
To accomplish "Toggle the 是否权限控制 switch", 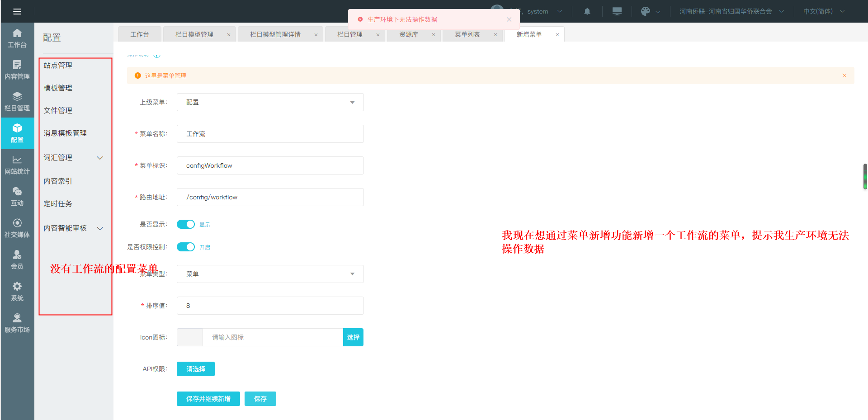I will [x=185, y=247].
